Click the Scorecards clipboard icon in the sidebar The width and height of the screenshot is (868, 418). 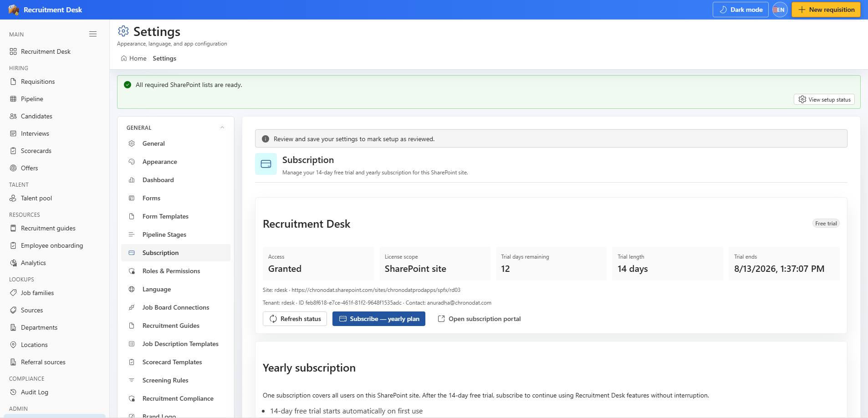[x=13, y=151]
